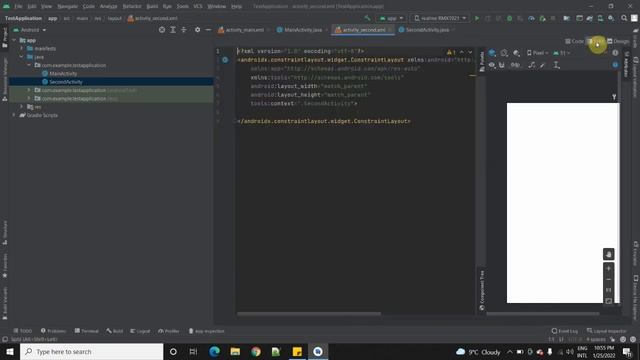
Task: Switch to Code view mode
Action: [575, 41]
